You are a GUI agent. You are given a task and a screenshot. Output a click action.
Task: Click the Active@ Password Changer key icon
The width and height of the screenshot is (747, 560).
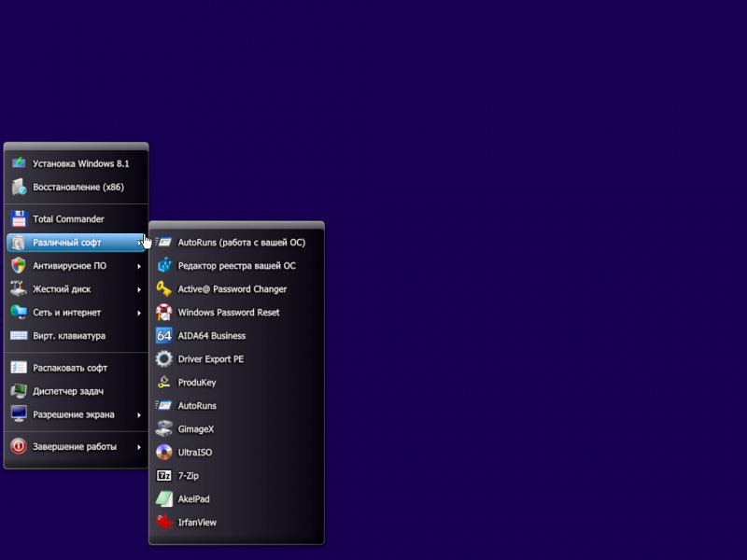164,289
